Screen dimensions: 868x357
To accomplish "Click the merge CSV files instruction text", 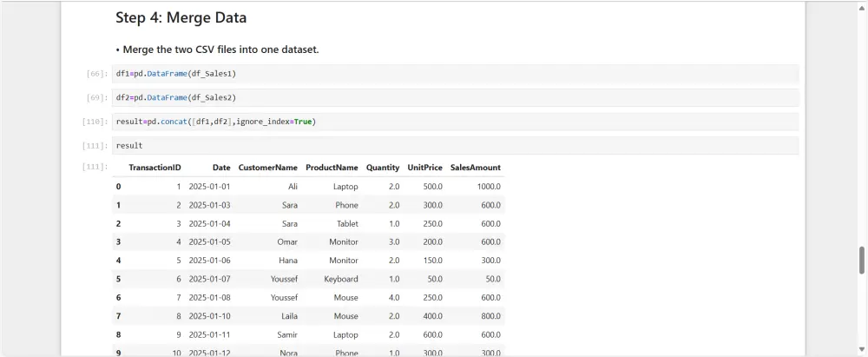I will pos(220,50).
